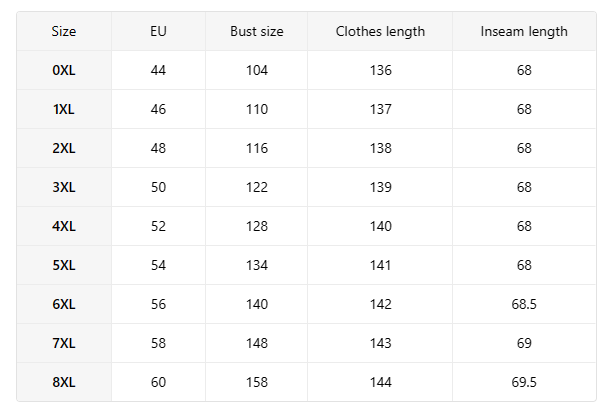This screenshot has height=412, width=608.
Task: Click the 2XL size row label
Action: pos(64,148)
